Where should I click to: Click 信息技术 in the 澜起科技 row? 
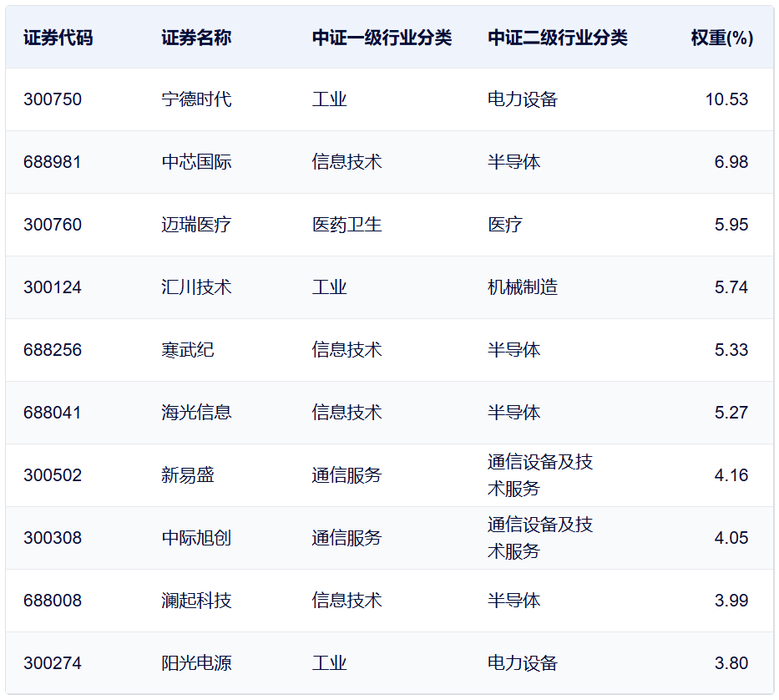pos(347,601)
